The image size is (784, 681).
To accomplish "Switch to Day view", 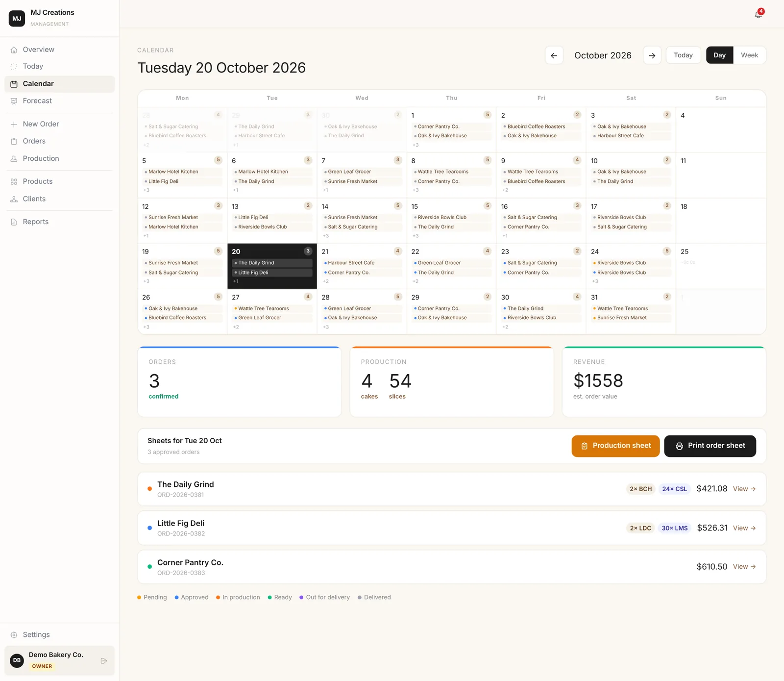I will coord(719,55).
